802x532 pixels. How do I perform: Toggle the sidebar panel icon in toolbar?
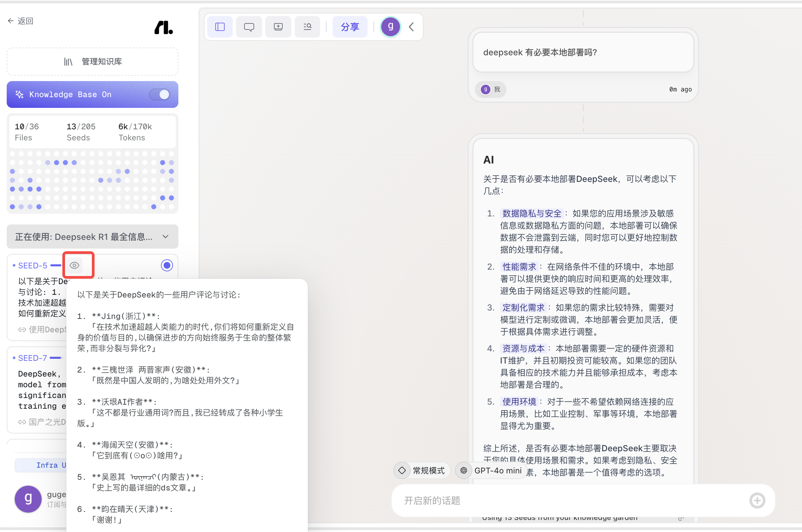point(220,27)
